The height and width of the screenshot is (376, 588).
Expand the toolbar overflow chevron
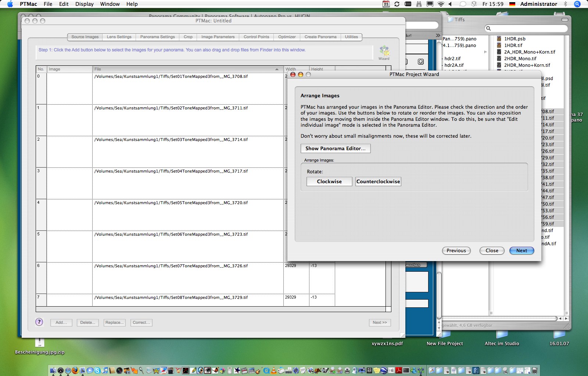438,36
